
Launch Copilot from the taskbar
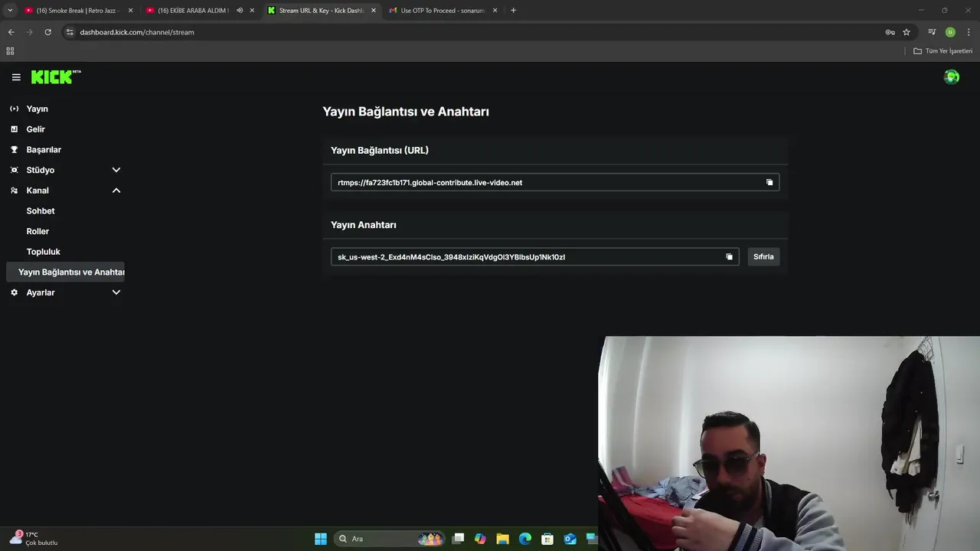click(x=480, y=539)
